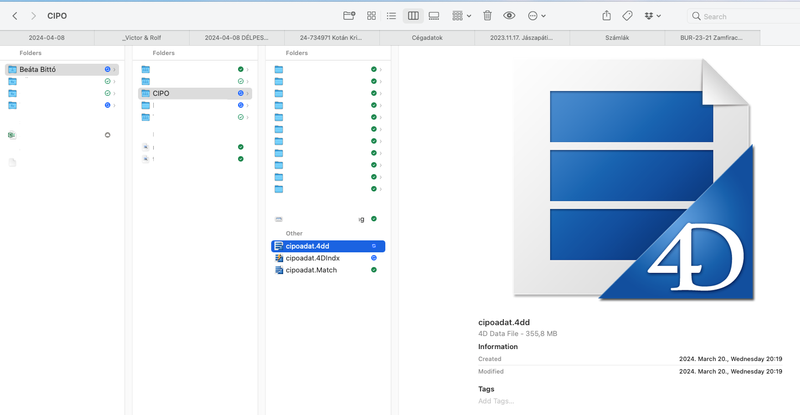
Task: Click the New Folder toolbar icon
Action: tap(349, 16)
